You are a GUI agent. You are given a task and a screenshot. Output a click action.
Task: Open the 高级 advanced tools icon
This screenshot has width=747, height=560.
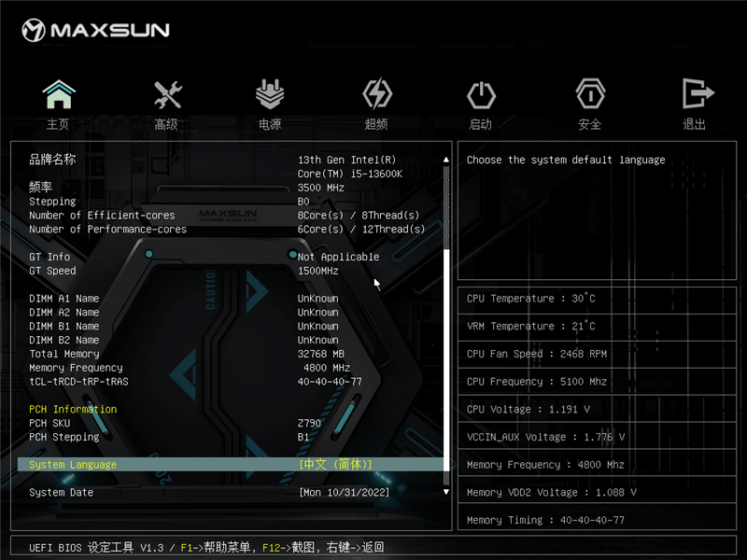168,94
